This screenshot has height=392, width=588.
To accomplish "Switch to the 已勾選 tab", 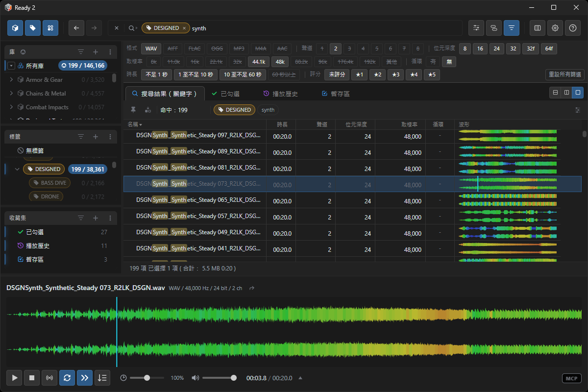I will [x=225, y=94].
